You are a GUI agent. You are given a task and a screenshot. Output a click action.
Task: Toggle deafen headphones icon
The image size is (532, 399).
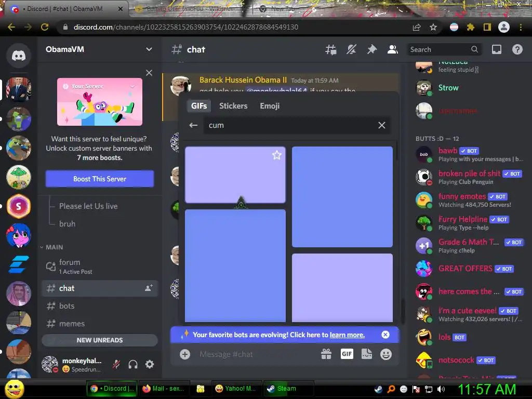pos(133,364)
